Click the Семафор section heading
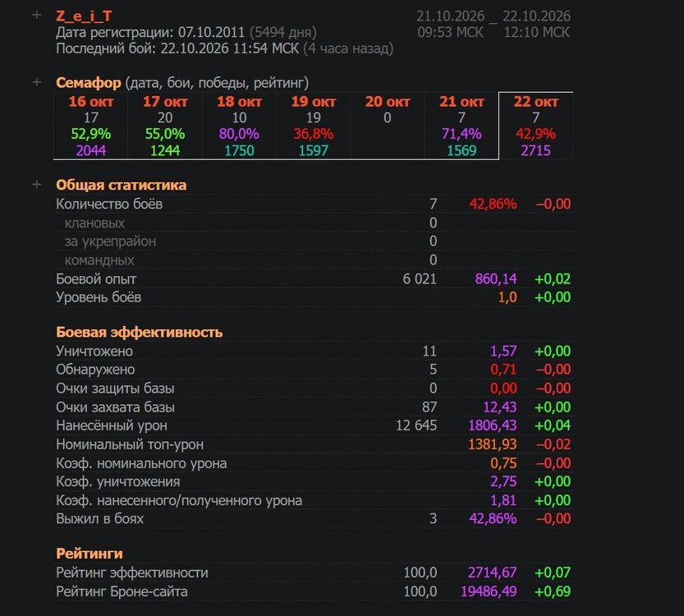Screen dimensions: 684x616 click(x=89, y=82)
